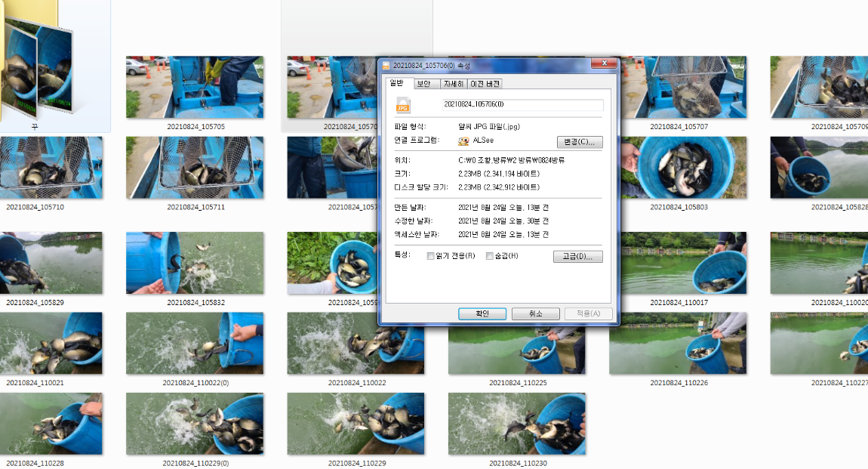Toggle the 숨김 (hidden) attribute checkbox

pyautogui.click(x=489, y=256)
